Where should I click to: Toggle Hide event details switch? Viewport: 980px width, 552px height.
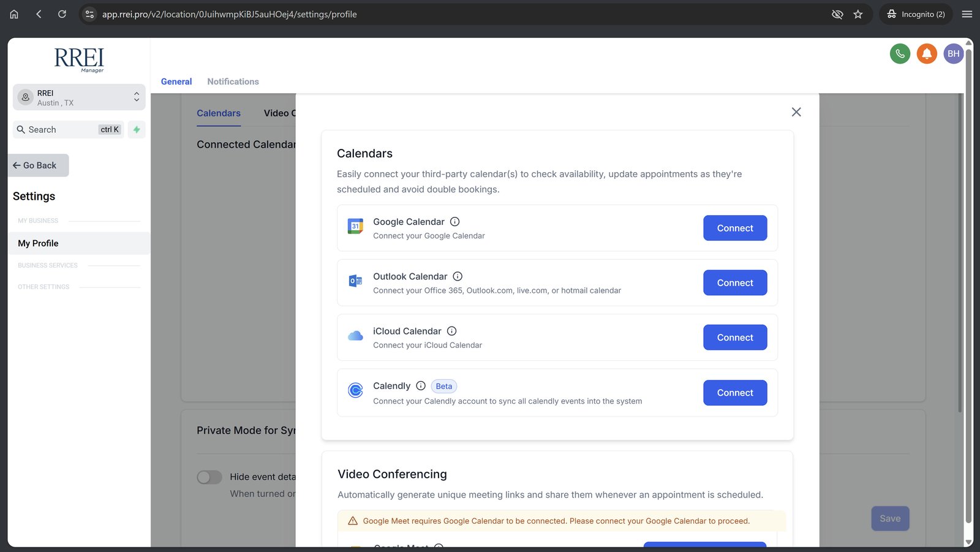coord(209,477)
